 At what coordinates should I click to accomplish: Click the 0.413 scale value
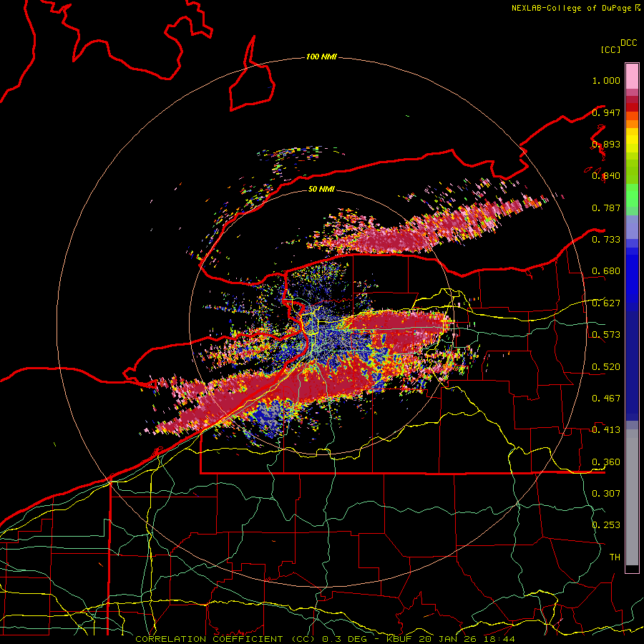[x=606, y=430]
